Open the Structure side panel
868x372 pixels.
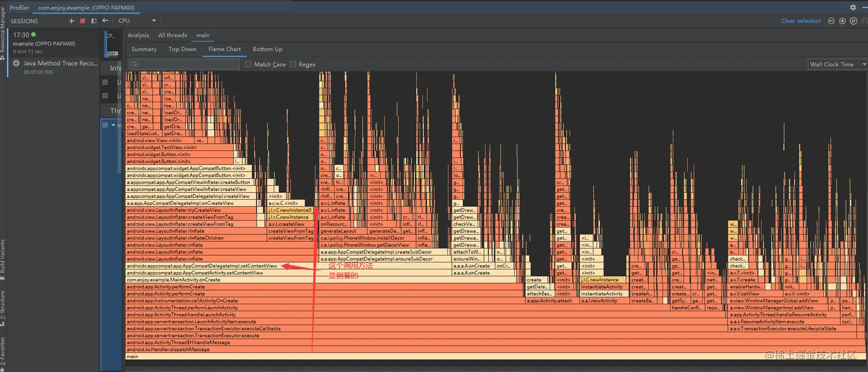tap(2, 308)
